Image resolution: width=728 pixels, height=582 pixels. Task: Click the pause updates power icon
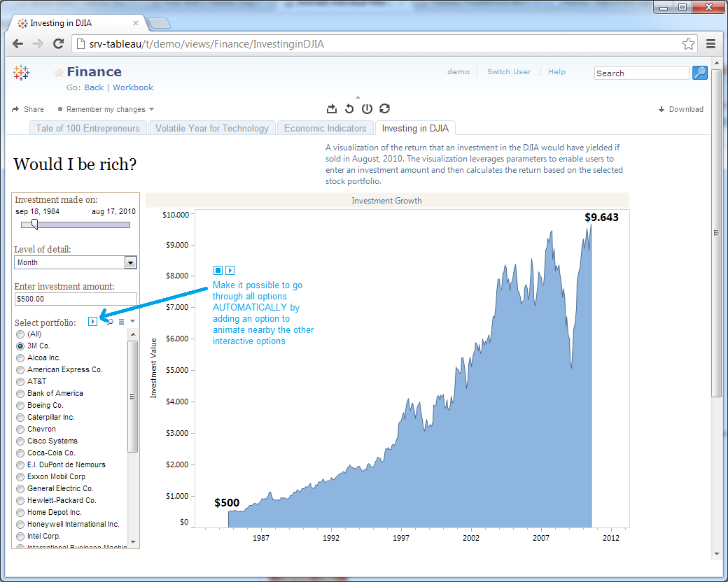pyautogui.click(x=367, y=108)
